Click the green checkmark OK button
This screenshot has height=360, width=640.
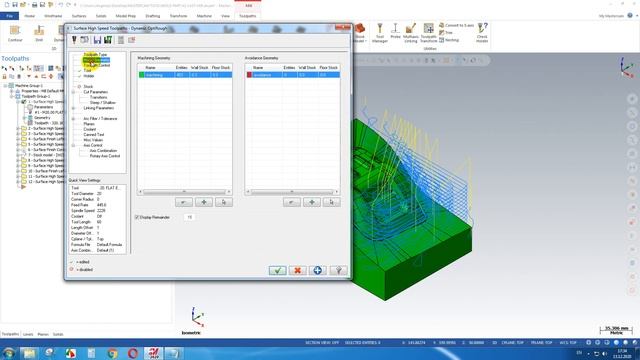coord(278,270)
